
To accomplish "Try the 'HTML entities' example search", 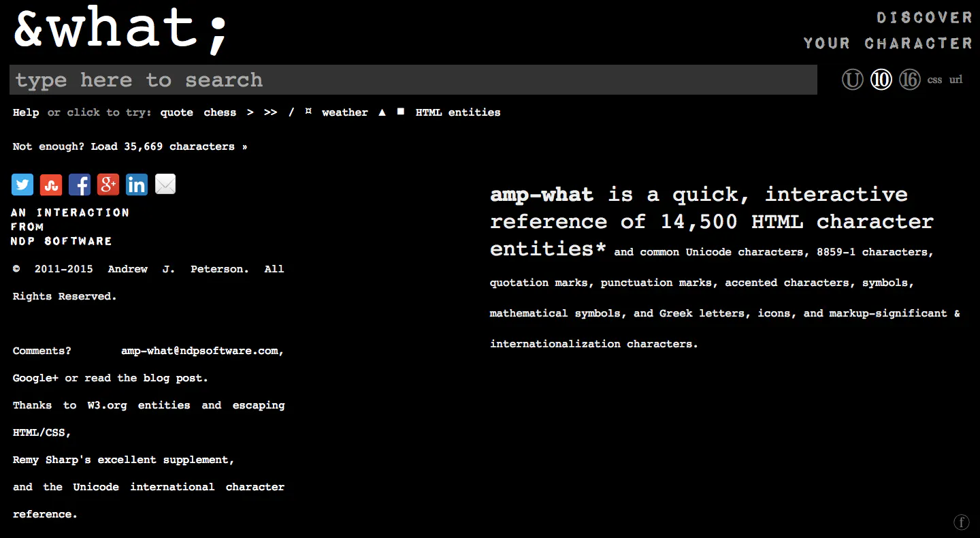I will point(458,112).
